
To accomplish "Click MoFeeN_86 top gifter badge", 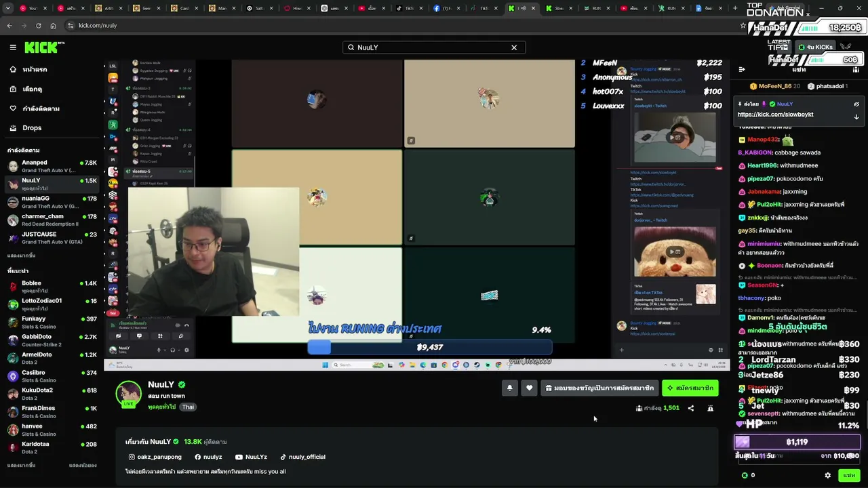I will point(775,86).
